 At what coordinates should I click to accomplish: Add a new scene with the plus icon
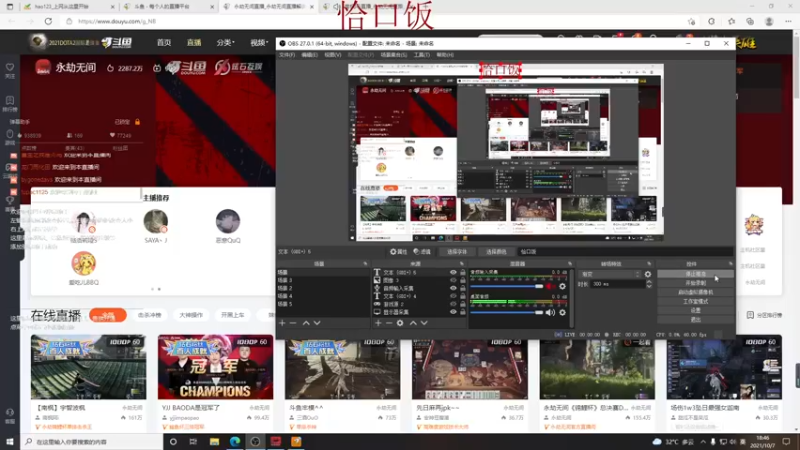[x=282, y=323]
